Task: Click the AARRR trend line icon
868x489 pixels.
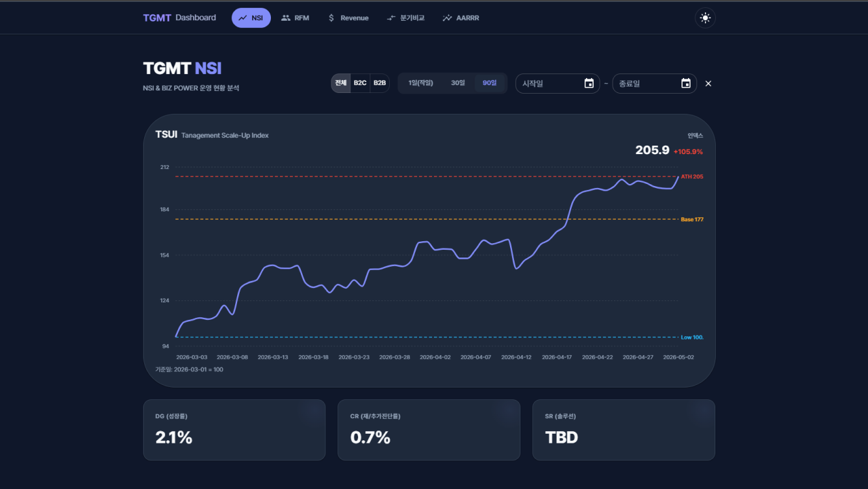Action: [447, 18]
